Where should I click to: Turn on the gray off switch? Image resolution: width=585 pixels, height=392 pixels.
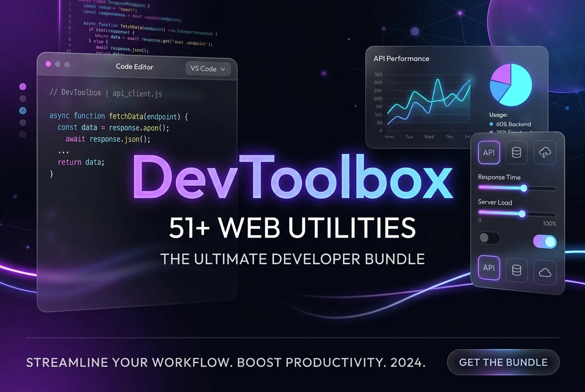489,238
